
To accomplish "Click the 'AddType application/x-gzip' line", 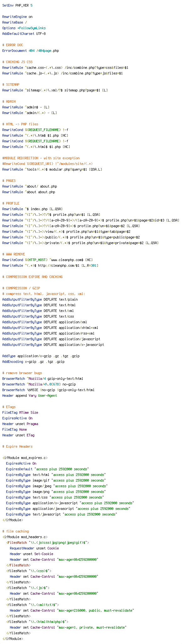I will pyautogui.click(x=41, y=356).
